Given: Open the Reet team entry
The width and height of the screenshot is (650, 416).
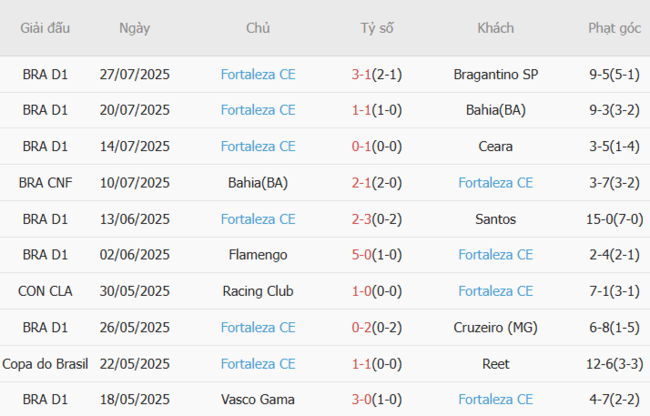Looking at the screenshot, I should click(x=495, y=364).
